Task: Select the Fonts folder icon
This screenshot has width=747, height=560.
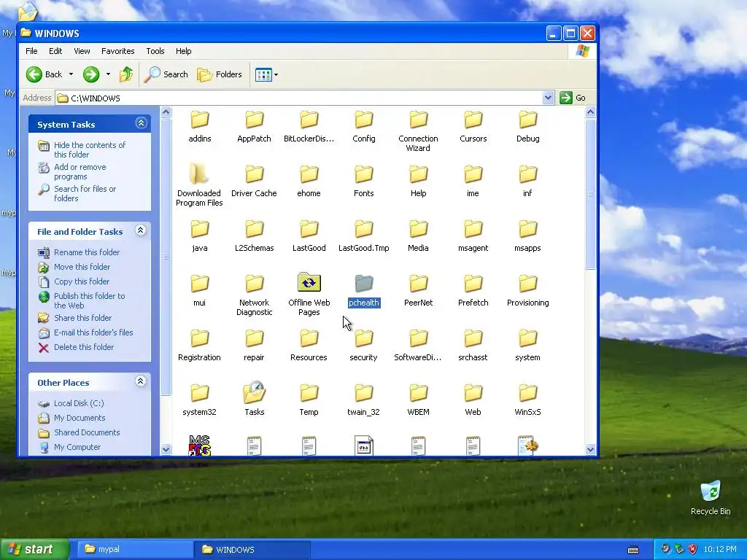Action: (364, 174)
